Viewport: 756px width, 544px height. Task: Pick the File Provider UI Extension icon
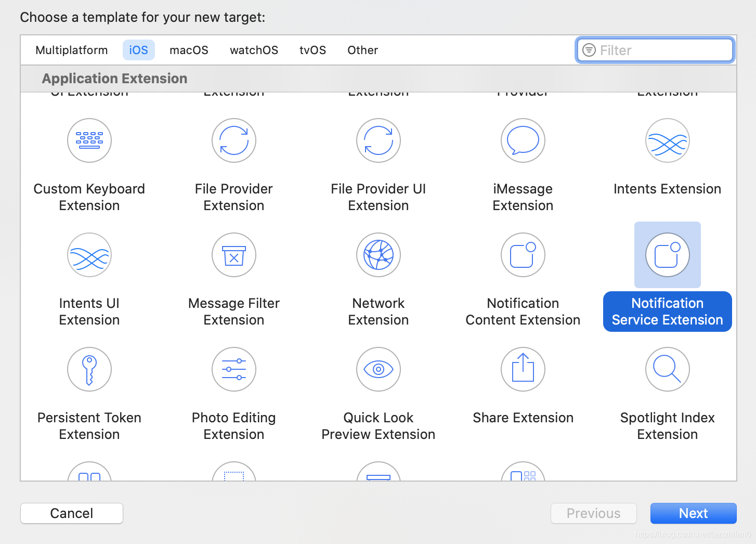pos(379,140)
